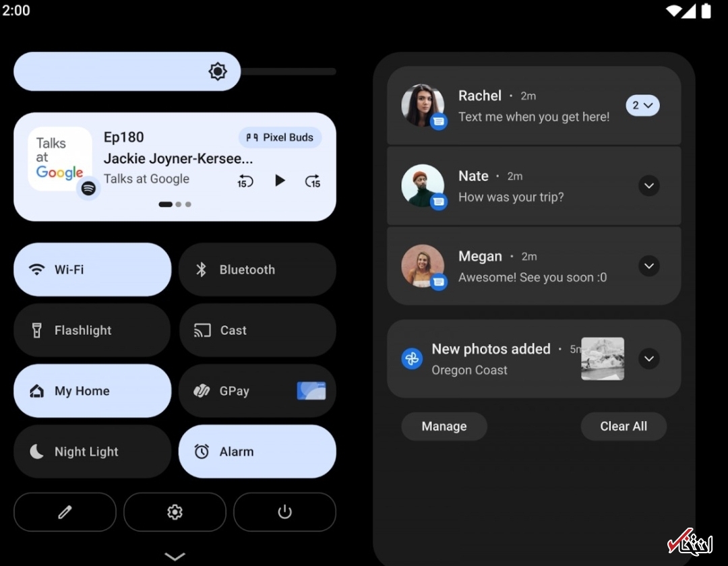Tap the Pixel Buds output chip

(280, 137)
